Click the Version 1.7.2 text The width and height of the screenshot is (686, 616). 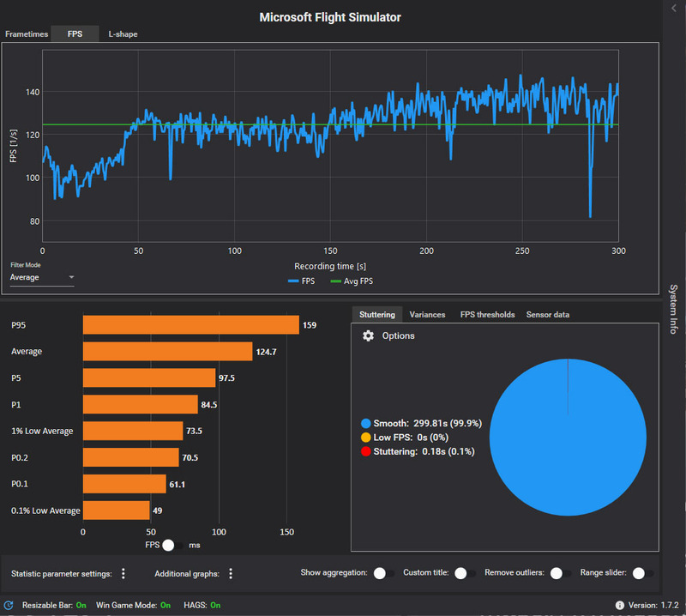click(653, 605)
